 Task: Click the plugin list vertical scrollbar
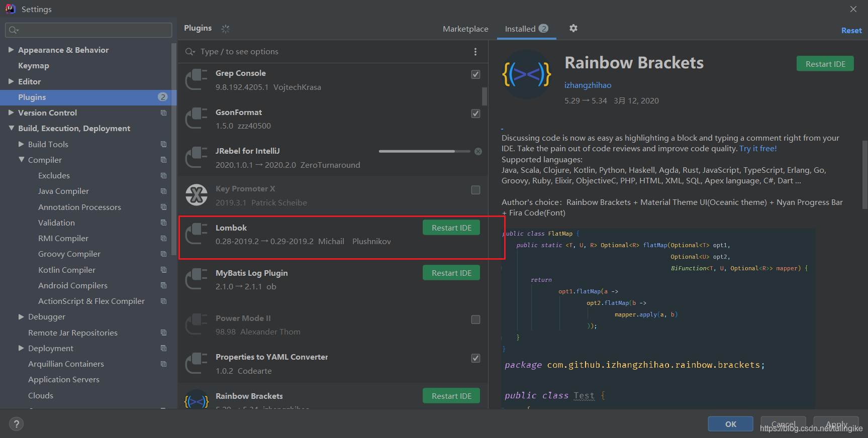click(485, 96)
